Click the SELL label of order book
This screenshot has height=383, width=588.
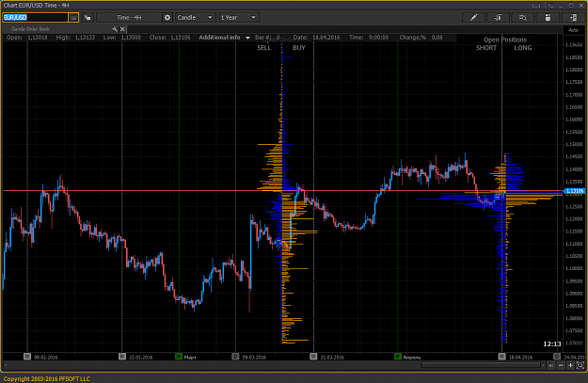(x=264, y=48)
